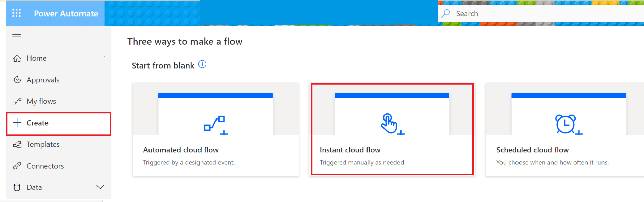
Task: Expand the Data section chevron
Action: [100, 187]
